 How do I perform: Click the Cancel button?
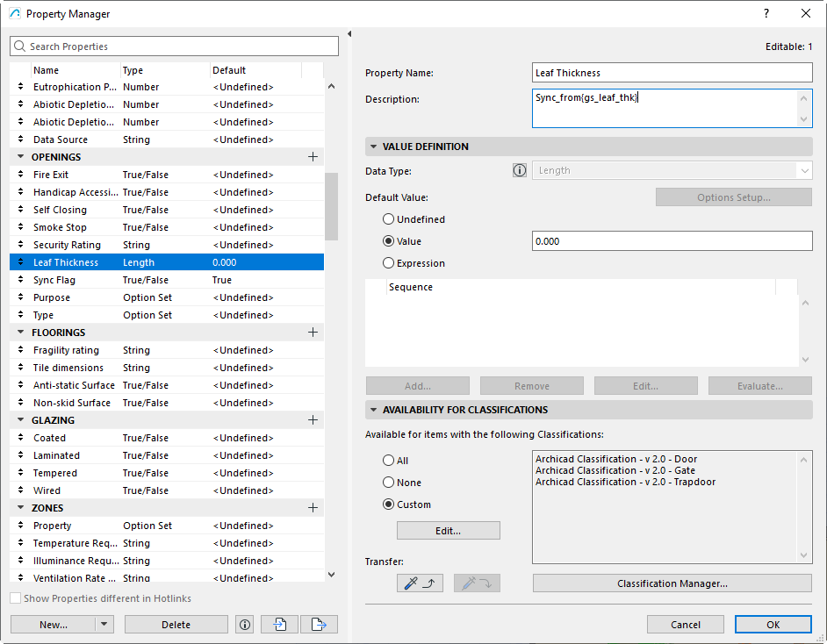pos(686,625)
